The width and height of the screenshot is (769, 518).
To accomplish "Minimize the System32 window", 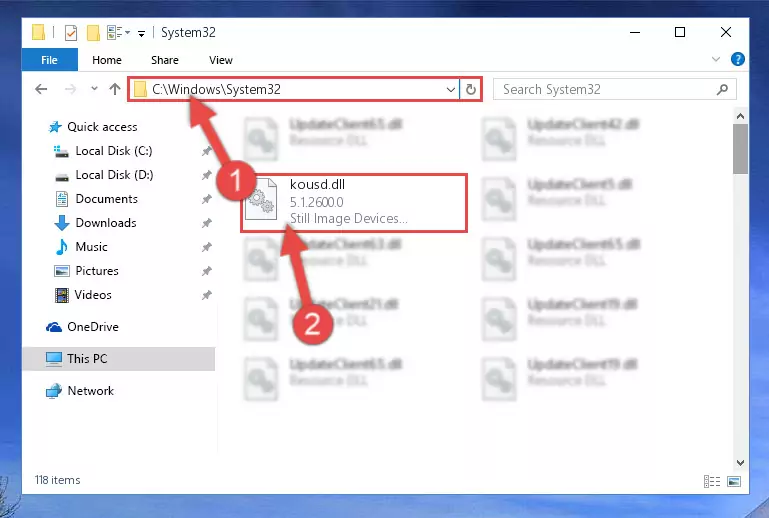I will (635, 32).
